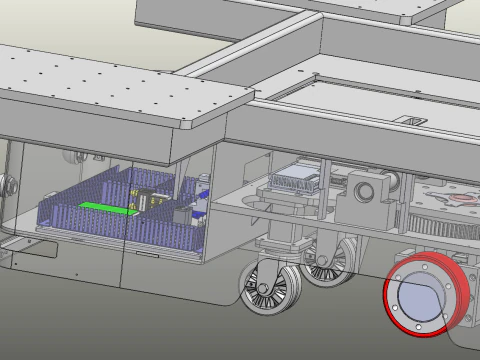Select the toothed ring gear

pos(443,226)
